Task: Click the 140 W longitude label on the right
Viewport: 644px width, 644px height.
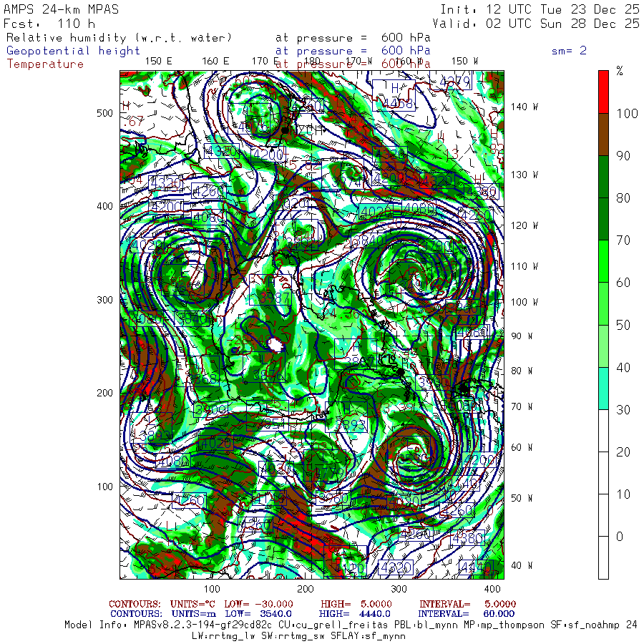Action: click(x=524, y=107)
